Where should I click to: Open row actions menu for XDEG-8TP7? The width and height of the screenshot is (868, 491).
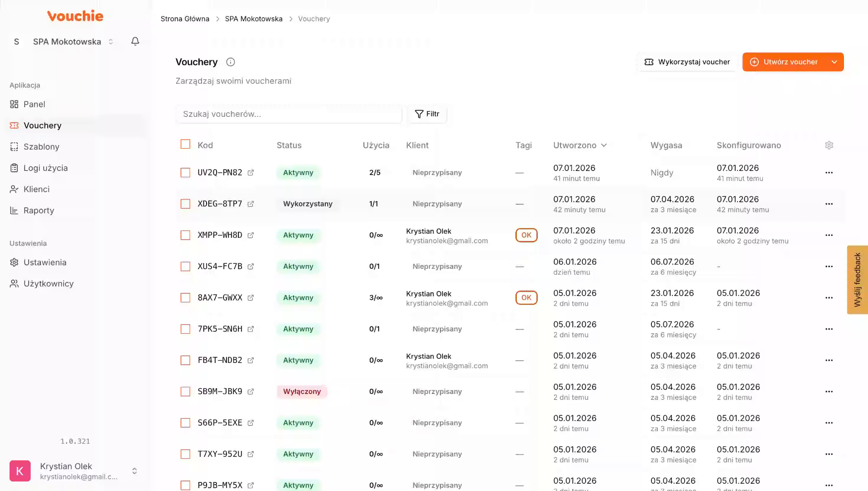click(829, 204)
